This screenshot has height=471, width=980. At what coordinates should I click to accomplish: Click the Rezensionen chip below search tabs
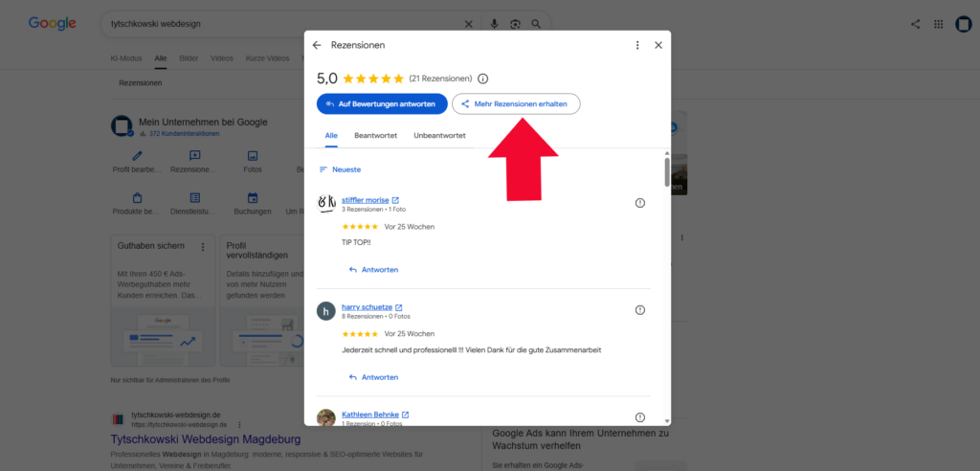[x=141, y=82]
